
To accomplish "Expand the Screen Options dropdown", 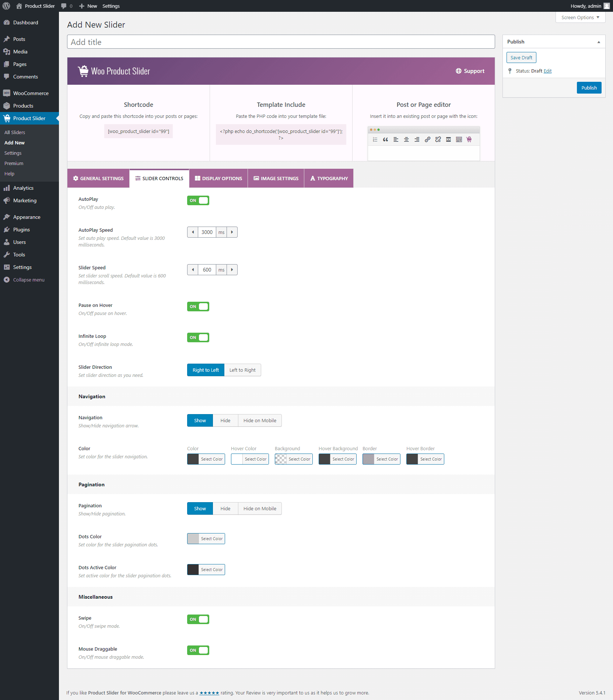I will 580,17.
